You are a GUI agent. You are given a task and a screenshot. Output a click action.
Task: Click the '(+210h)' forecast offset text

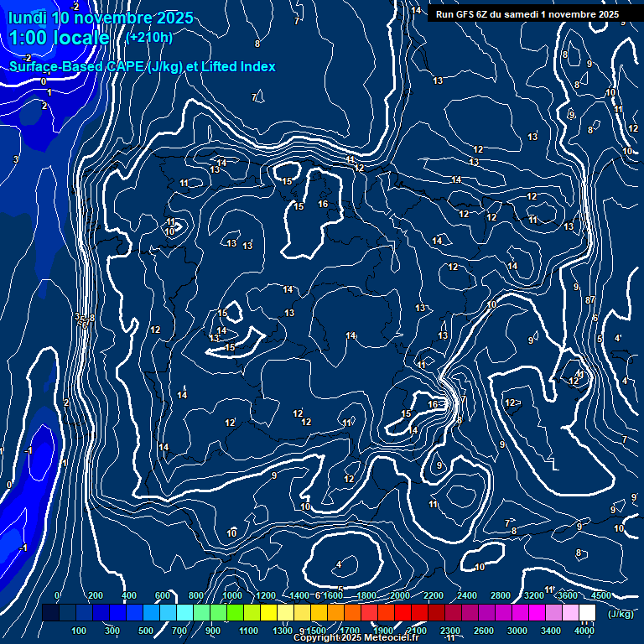click(x=149, y=38)
